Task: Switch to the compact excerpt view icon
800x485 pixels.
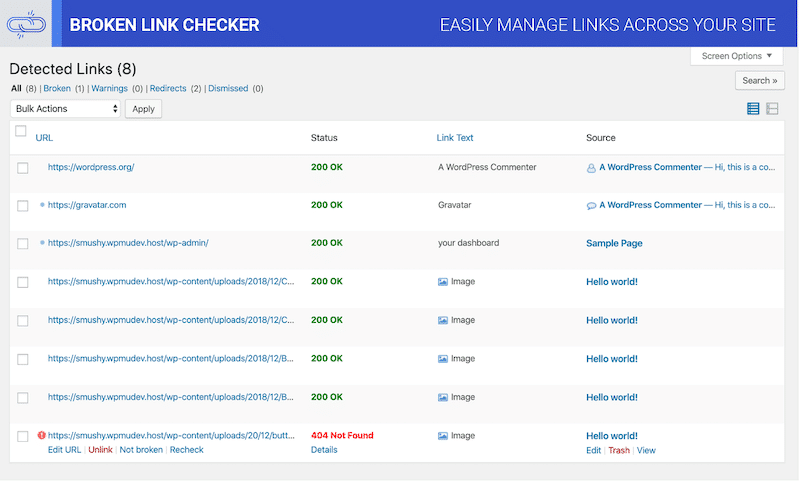Action: [772, 109]
